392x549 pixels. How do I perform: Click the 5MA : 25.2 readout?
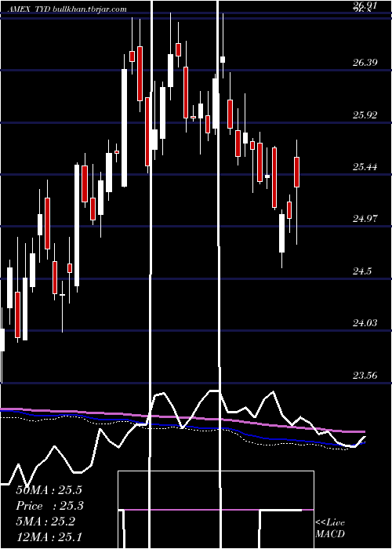tap(45, 522)
